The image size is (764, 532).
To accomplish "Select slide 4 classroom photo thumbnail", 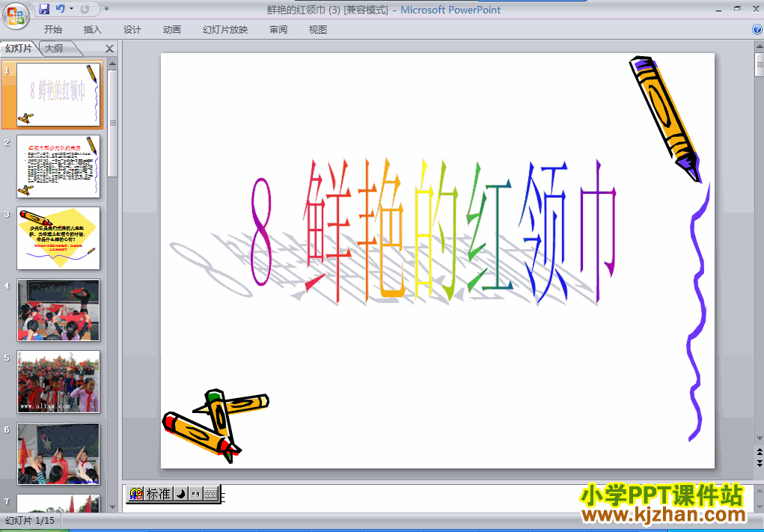I will pyautogui.click(x=58, y=310).
